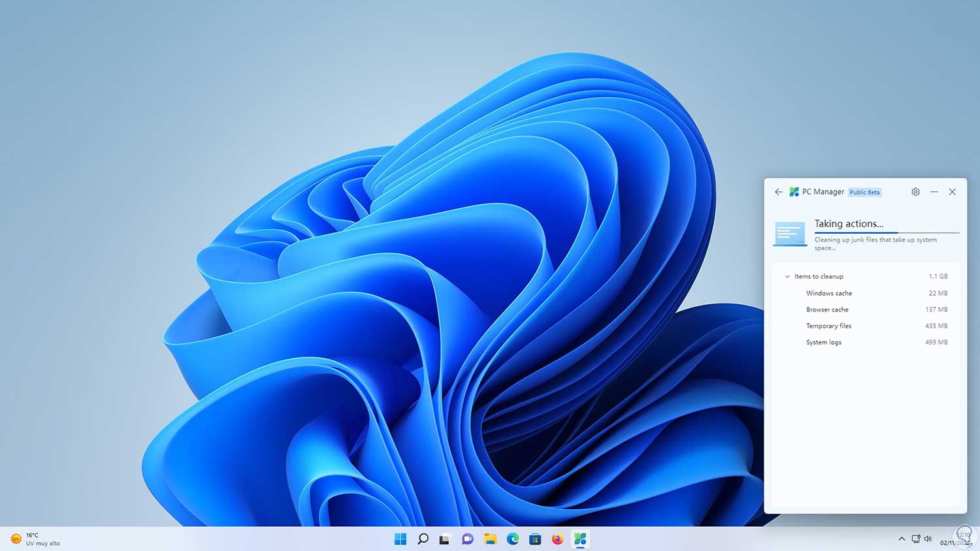Click the active PC Manager taskbar icon
The width and height of the screenshot is (980, 551).
(580, 539)
